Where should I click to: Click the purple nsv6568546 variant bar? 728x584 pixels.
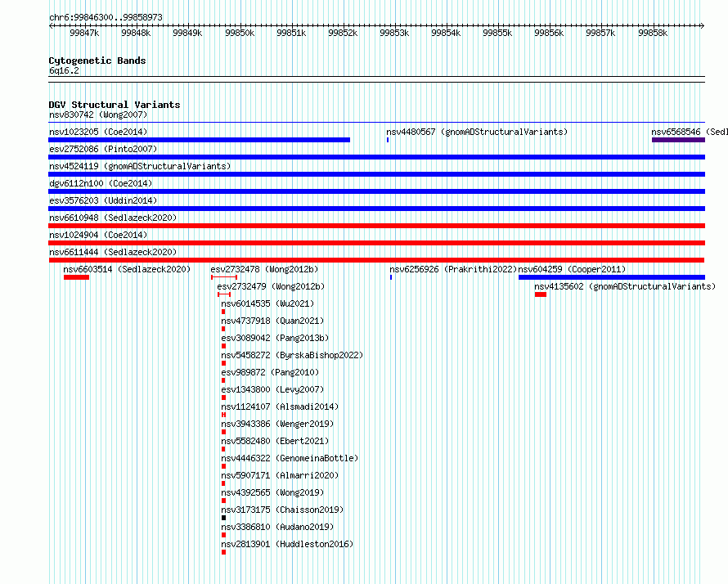click(678, 140)
